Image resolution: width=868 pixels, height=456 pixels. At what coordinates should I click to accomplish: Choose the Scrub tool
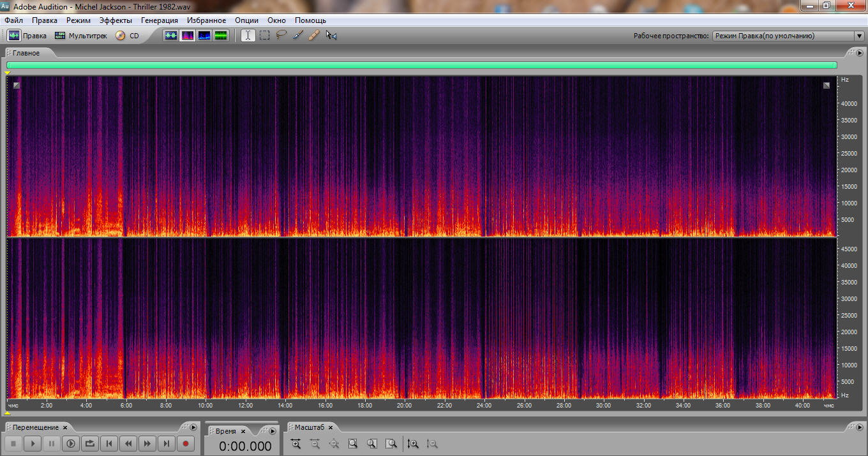point(331,36)
